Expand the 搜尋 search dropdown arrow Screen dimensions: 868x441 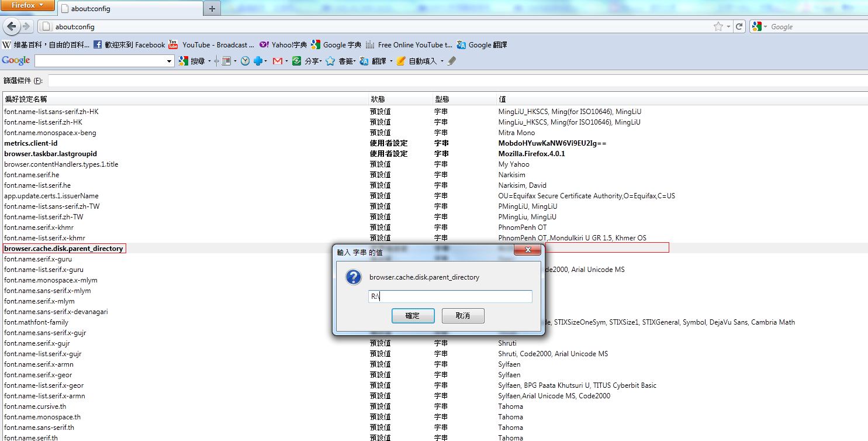pos(210,60)
